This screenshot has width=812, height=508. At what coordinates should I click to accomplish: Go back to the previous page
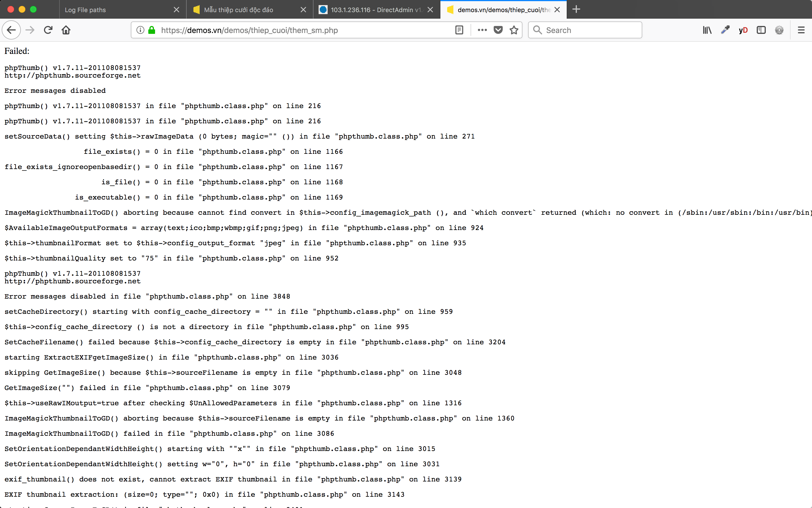point(11,30)
